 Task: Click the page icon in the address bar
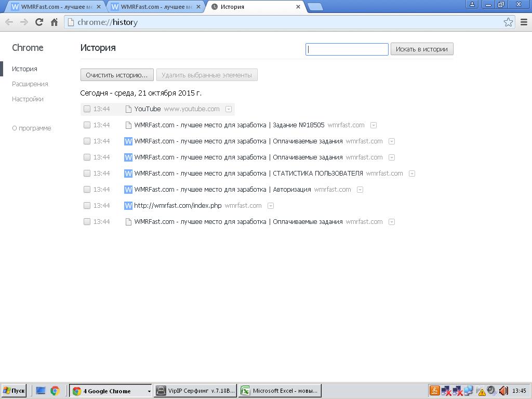click(71, 22)
